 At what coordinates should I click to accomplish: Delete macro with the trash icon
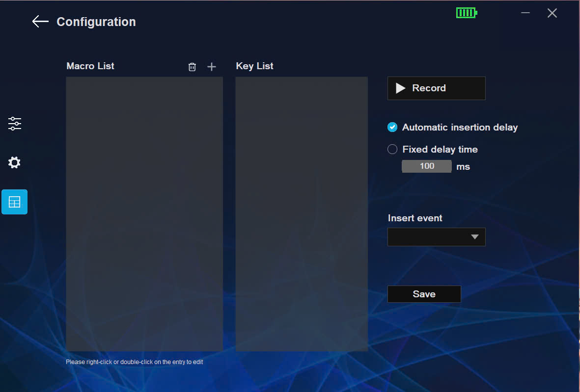pyautogui.click(x=192, y=67)
